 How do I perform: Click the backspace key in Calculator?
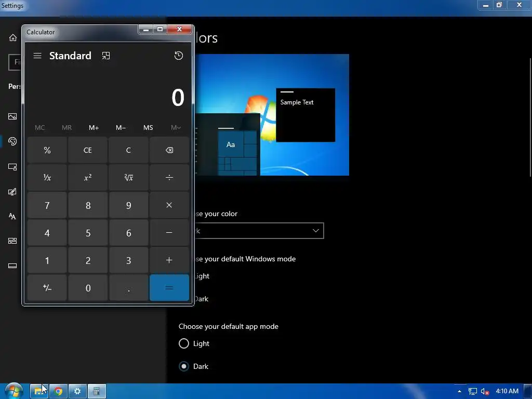pos(169,150)
